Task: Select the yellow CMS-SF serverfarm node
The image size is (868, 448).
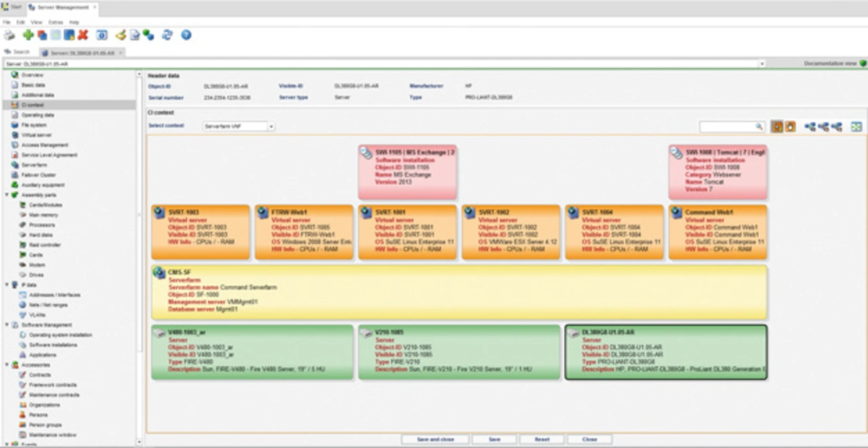Action: (459, 292)
